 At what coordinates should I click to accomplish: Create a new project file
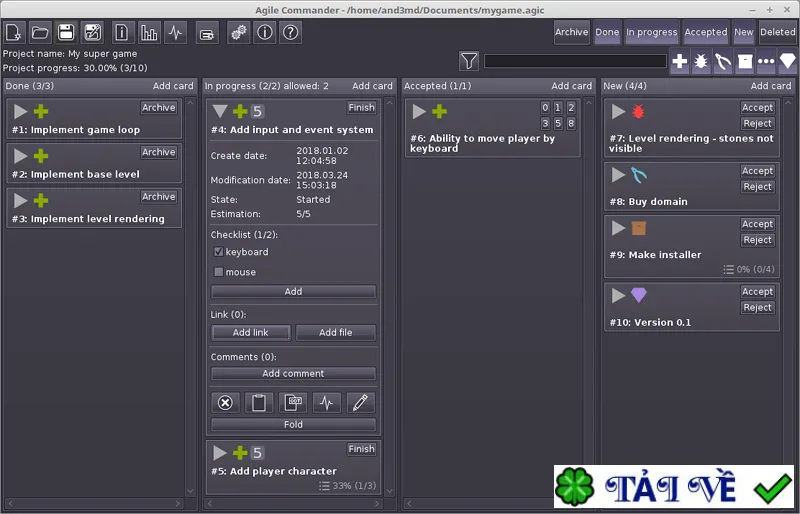pyautogui.click(x=13, y=33)
